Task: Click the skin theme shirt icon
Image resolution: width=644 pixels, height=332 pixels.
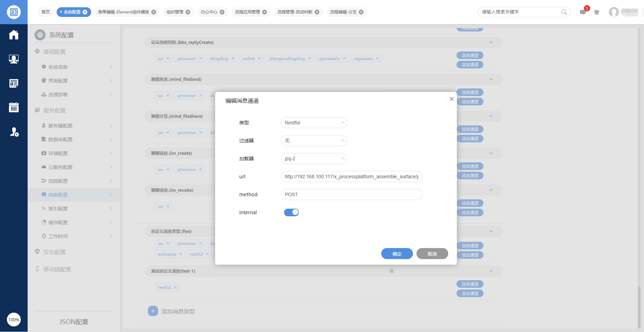Action: click(597, 12)
